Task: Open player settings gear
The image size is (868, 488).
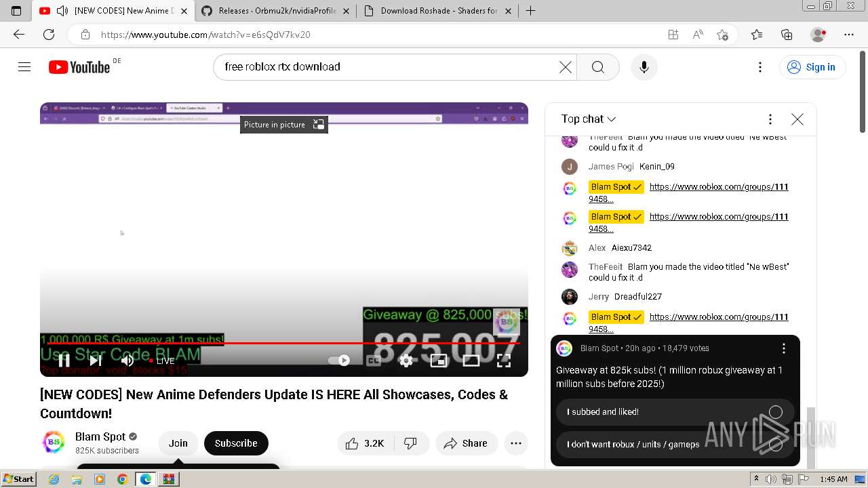Action: click(x=406, y=361)
